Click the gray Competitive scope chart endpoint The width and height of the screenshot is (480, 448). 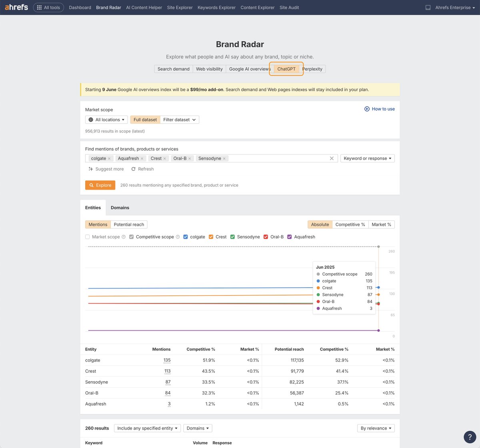coord(378,247)
